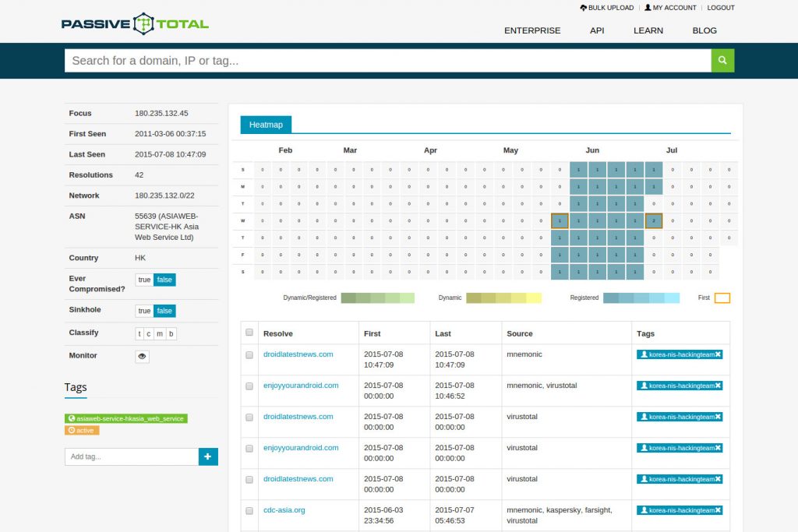Screen dimensions: 798x532
Task: Classify as 'b'
Action: pyautogui.click(x=171, y=333)
